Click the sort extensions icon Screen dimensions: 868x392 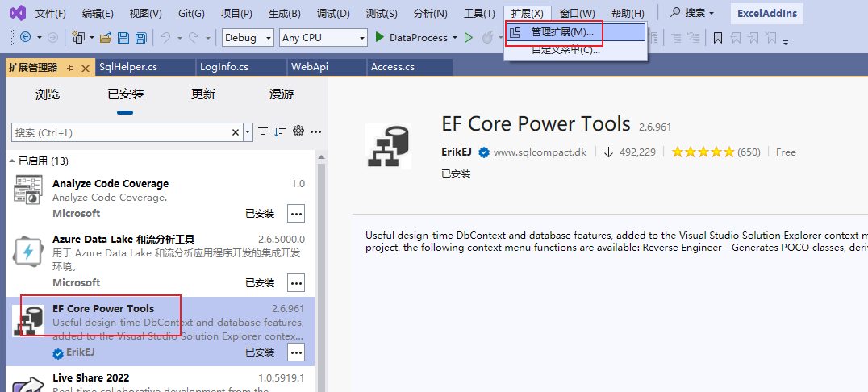coord(280,131)
